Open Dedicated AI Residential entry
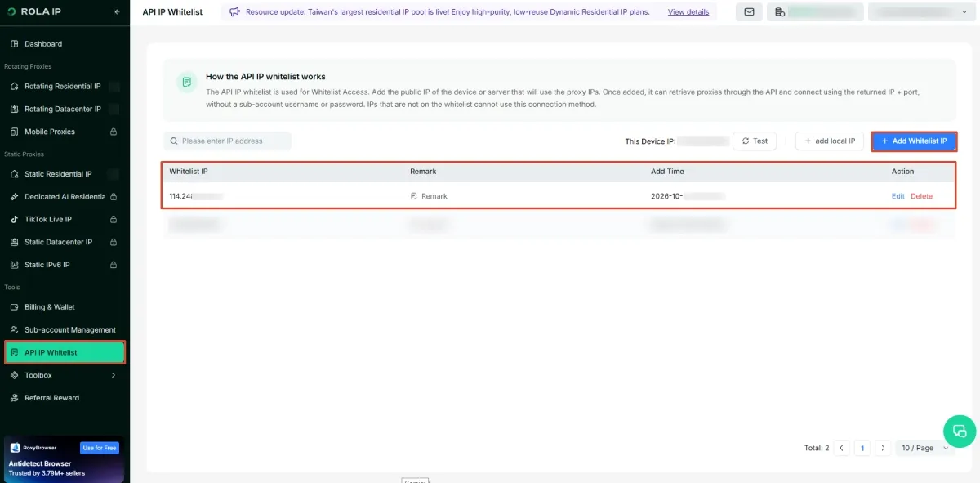980x483 pixels. (65, 197)
